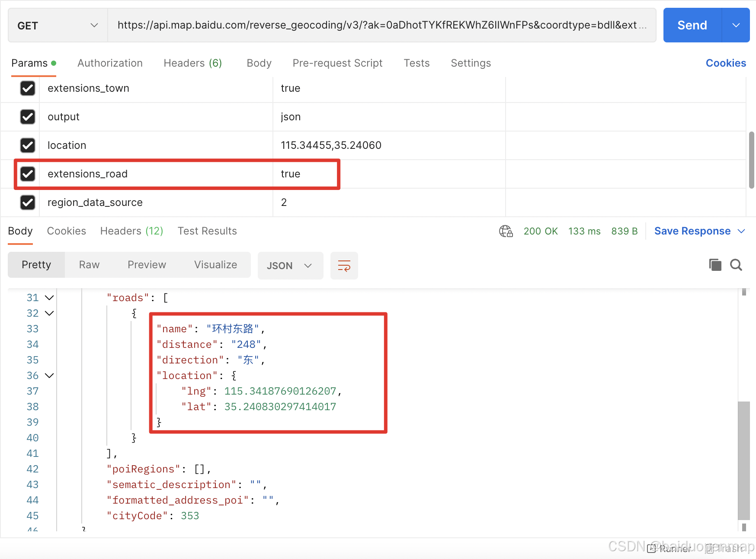Image resolution: width=756 pixels, height=559 pixels.
Task: Click the "poiRegions" key
Action: (143, 469)
